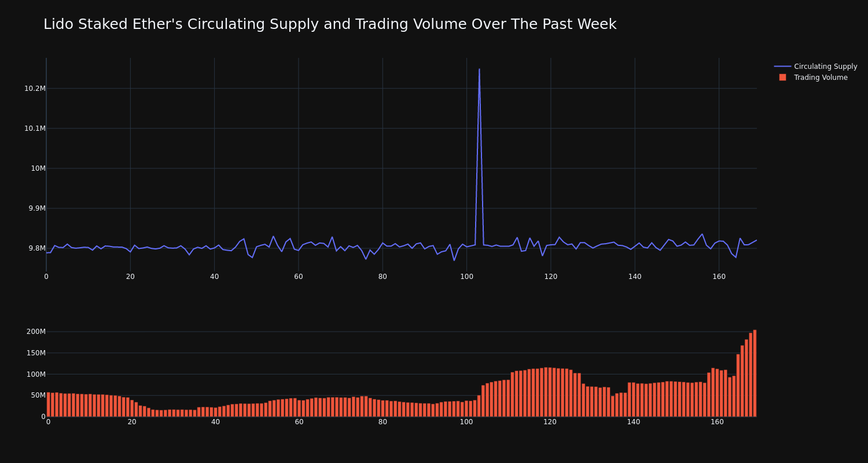The height and width of the screenshot is (463, 868).
Task: Click the tallest trading volume bar at right end
Action: pos(755,373)
